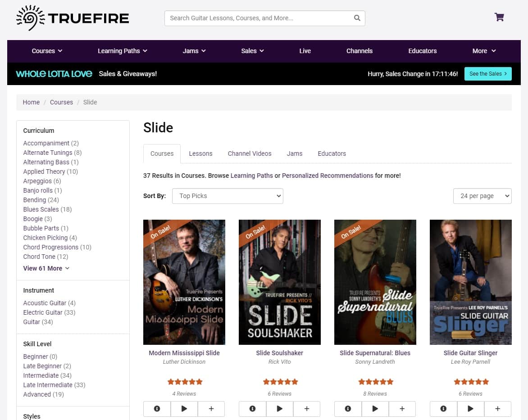
Task: Open the Sort By Top Picks dropdown
Action: click(x=228, y=196)
